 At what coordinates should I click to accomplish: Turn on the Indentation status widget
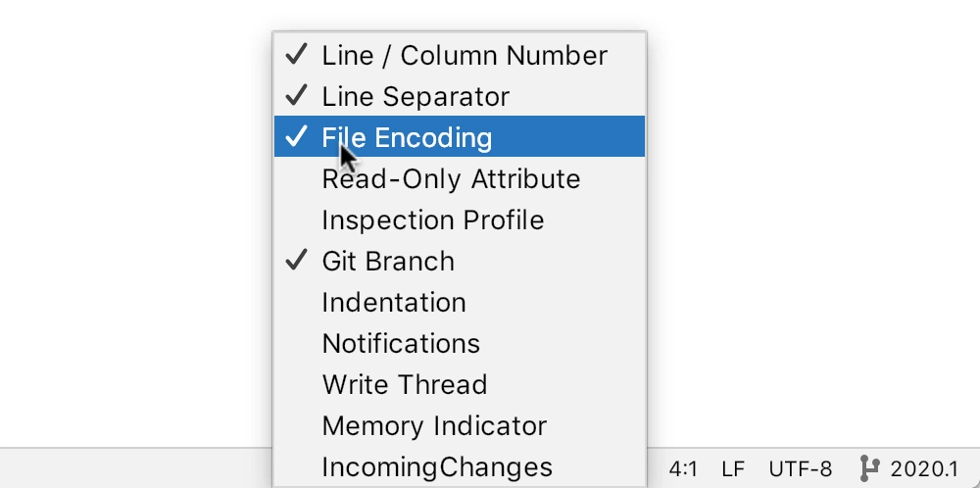coord(460,303)
